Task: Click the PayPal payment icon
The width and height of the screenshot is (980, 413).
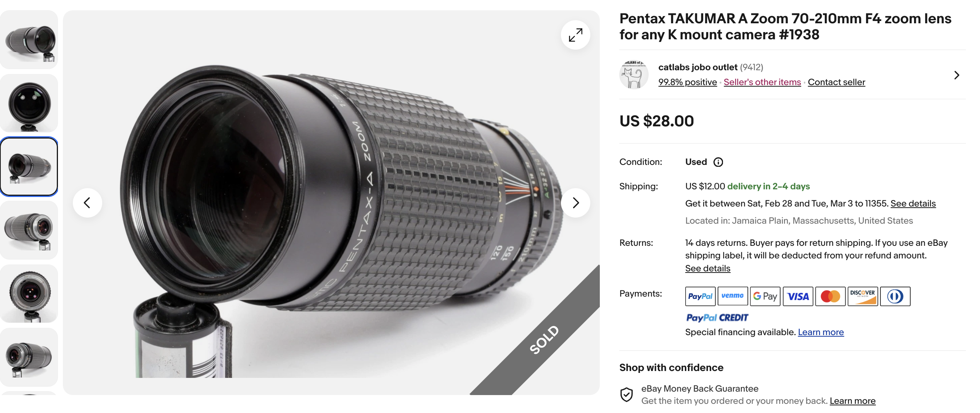Action: [x=700, y=296]
